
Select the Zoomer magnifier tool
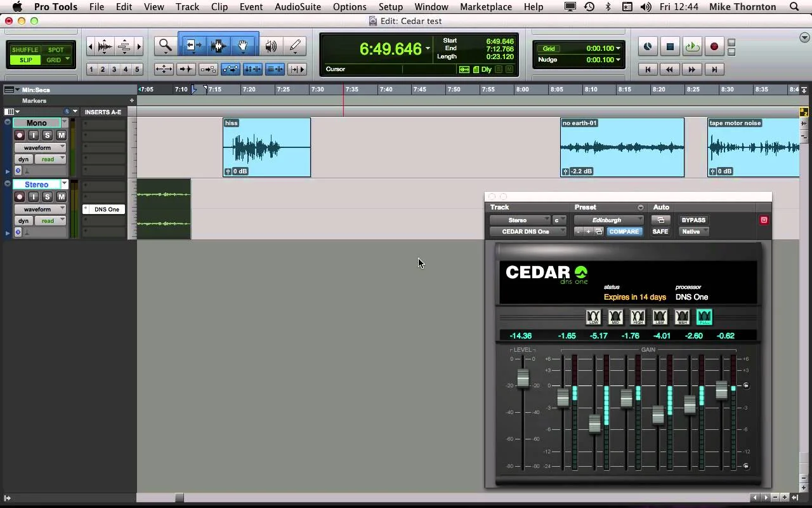coord(166,46)
